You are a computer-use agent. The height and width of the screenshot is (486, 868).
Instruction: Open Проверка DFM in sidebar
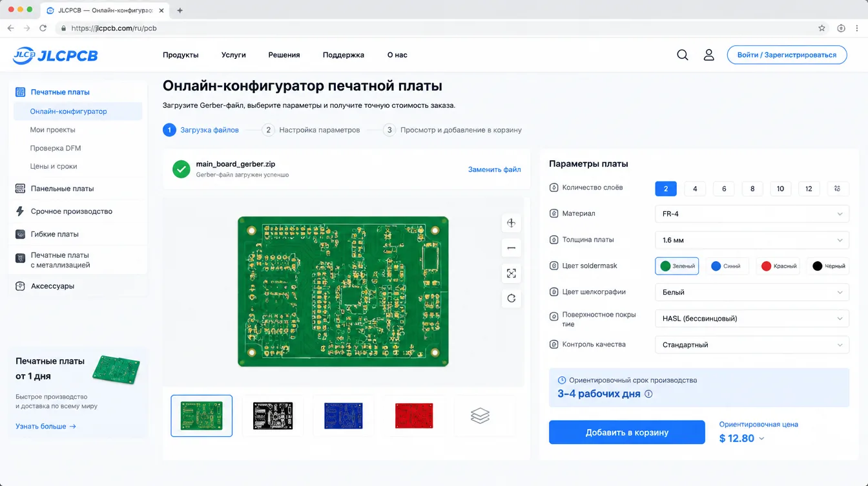coord(56,148)
